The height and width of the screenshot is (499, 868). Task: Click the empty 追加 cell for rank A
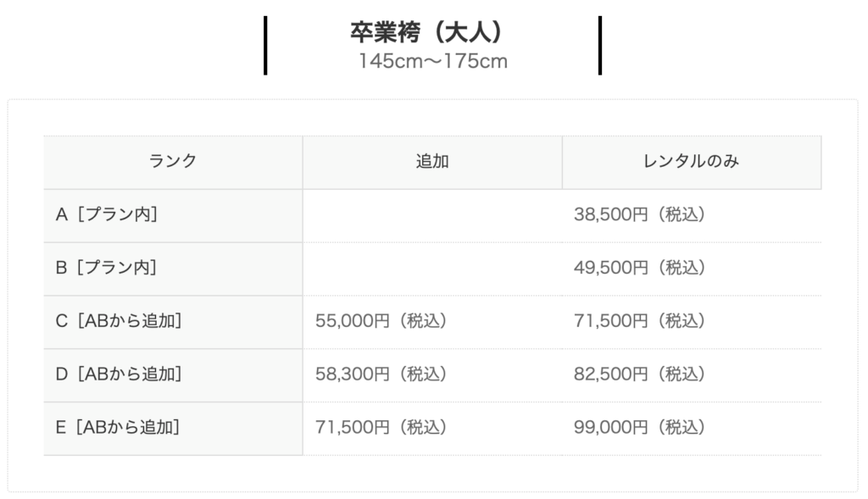click(x=432, y=215)
